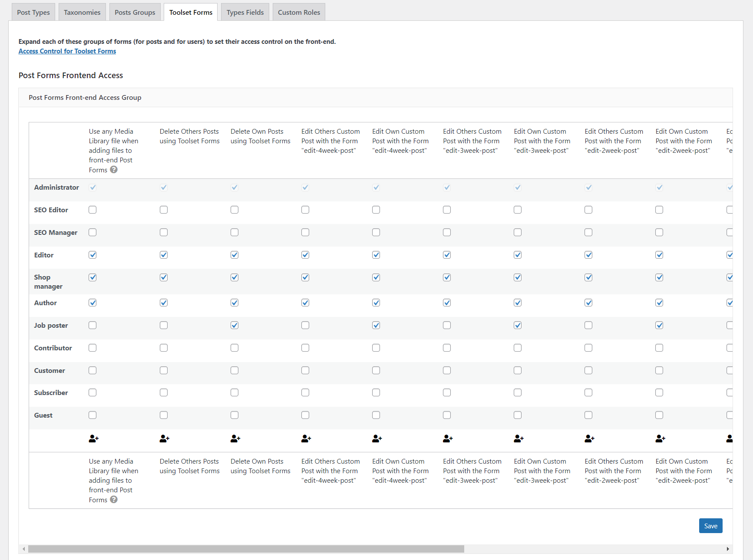Click add-user icon under Edit Others edit-2week-post column

tap(589, 439)
